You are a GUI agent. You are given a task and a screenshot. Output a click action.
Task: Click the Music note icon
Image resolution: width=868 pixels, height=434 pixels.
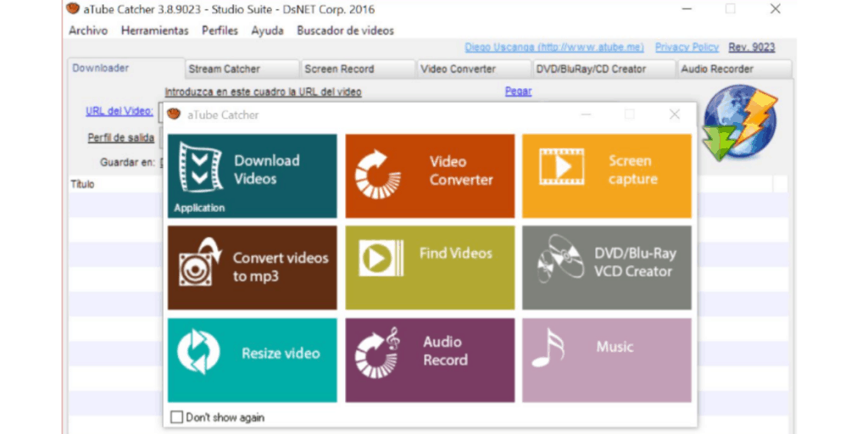548,348
